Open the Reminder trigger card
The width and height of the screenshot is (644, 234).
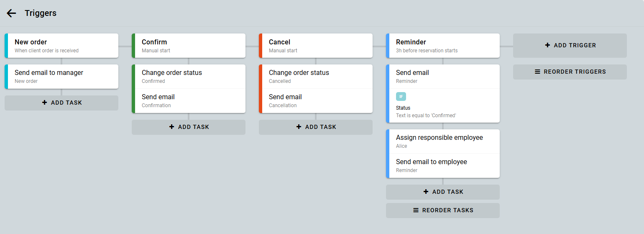(x=444, y=46)
